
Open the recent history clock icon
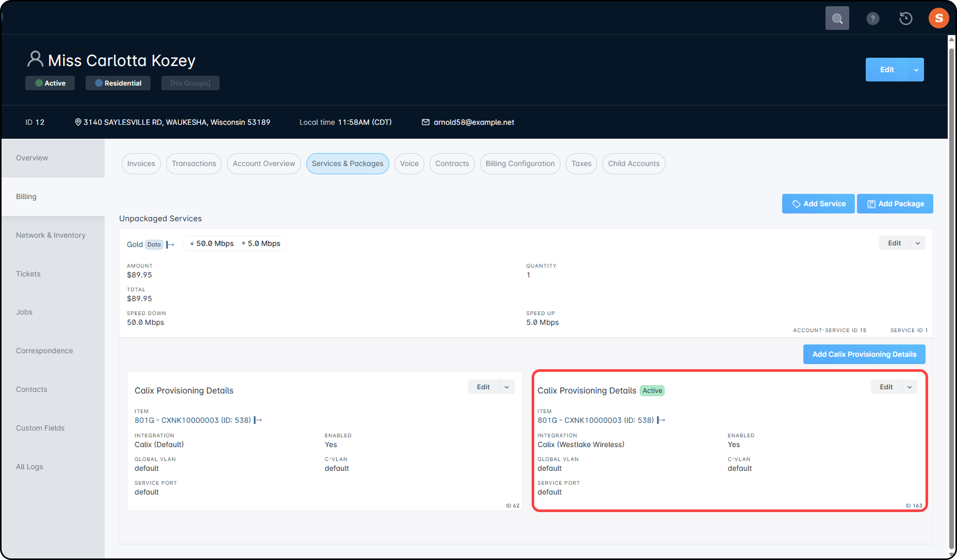click(905, 19)
